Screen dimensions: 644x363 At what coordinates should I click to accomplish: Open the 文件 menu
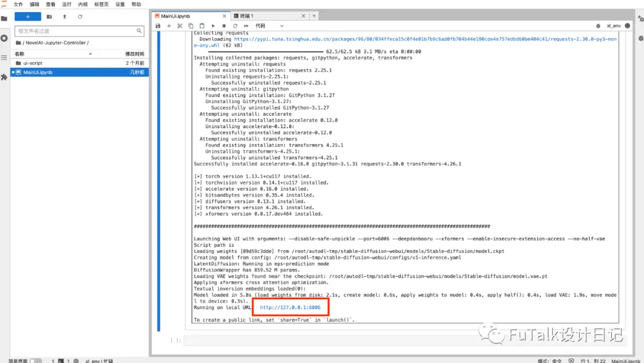point(18,4)
